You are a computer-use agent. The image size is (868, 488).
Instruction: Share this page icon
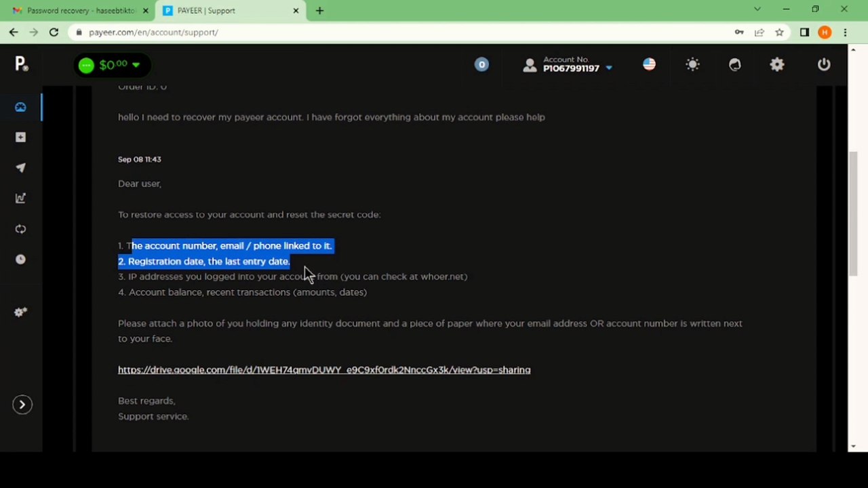(759, 32)
